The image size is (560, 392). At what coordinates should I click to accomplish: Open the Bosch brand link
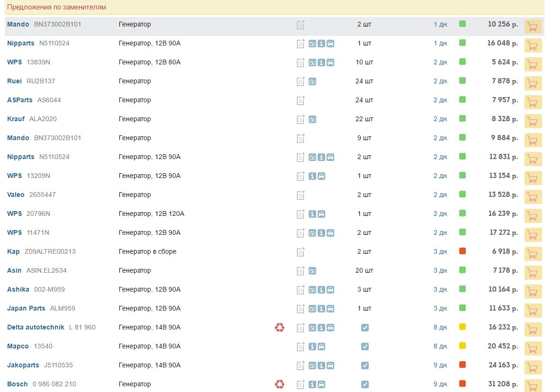tap(17, 384)
